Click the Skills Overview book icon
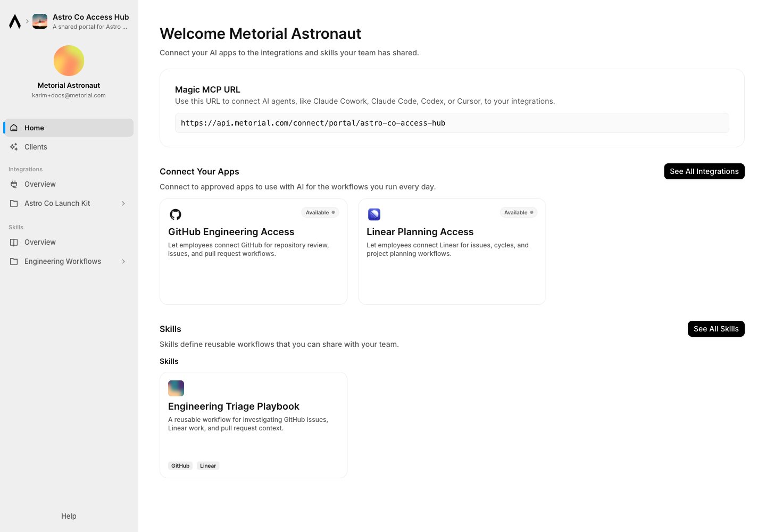The height and width of the screenshot is (532, 766). 14,242
